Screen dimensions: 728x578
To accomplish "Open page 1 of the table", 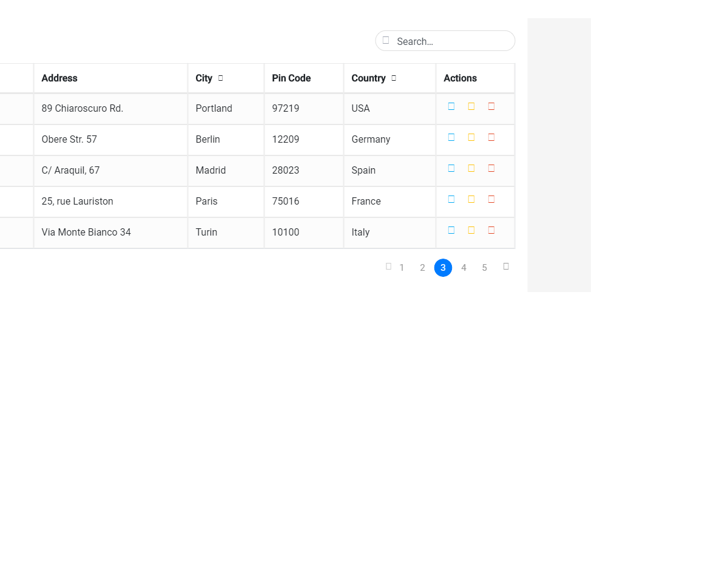I will pos(402,267).
